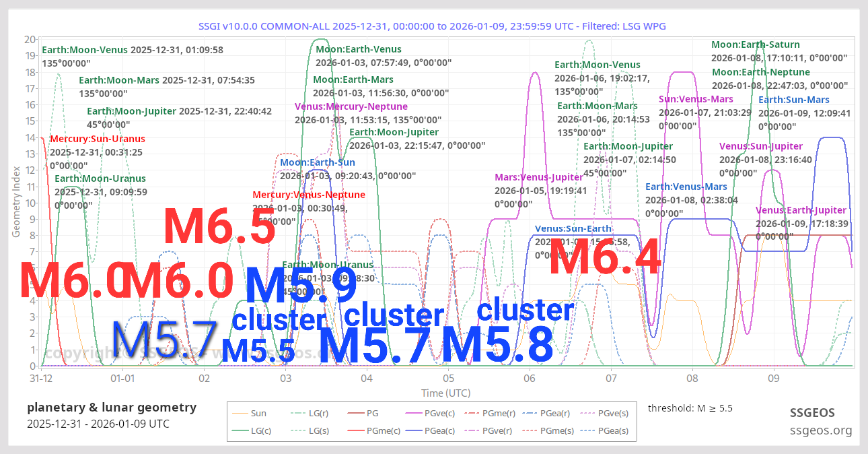Click the PGea(c) blue line icon

(413, 430)
